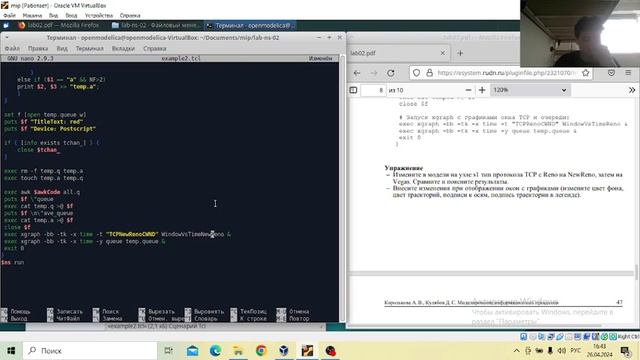The width and height of the screenshot is (640, 360).
Task: Open the Windows Start menu
Action: pos(11,351)
